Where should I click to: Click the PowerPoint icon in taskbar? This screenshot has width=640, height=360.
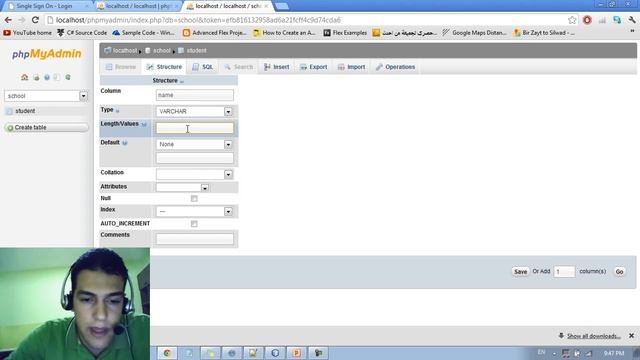click(296, 353)
